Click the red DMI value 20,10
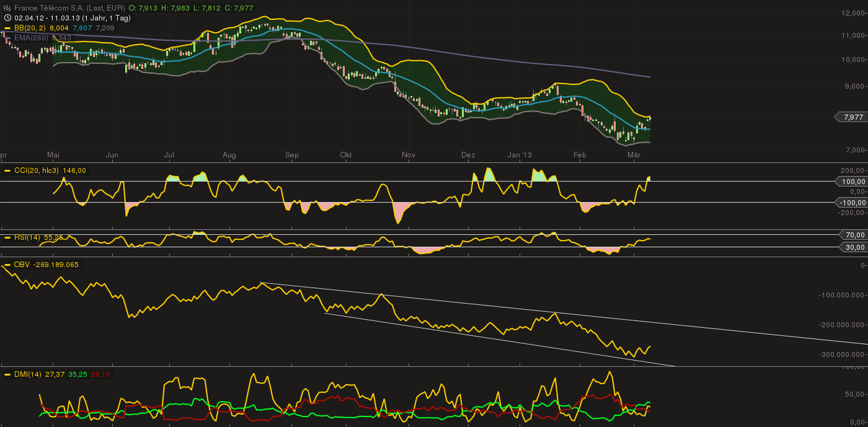868x427 pixels. coord(100,374)
